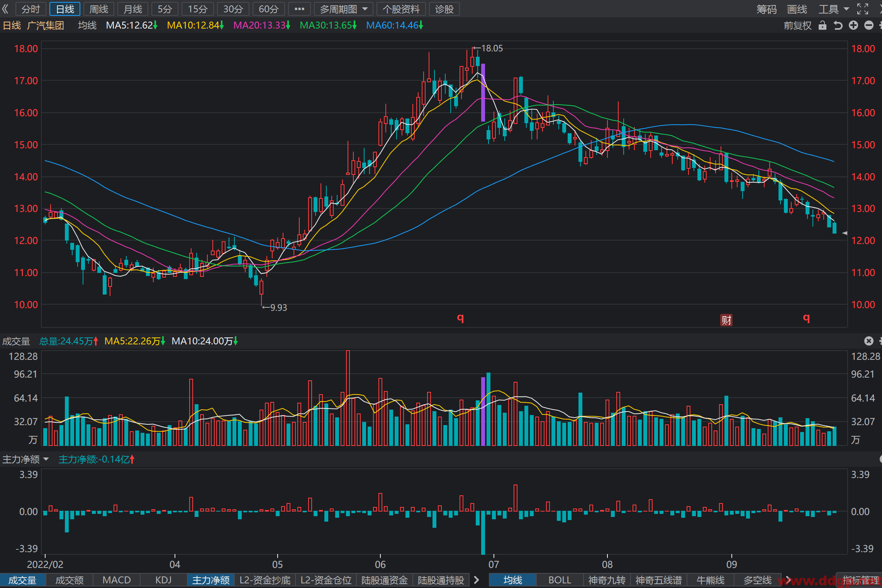Click the zoom in plus icon
This screenshot has width=882, height=588.
point(853,25)
